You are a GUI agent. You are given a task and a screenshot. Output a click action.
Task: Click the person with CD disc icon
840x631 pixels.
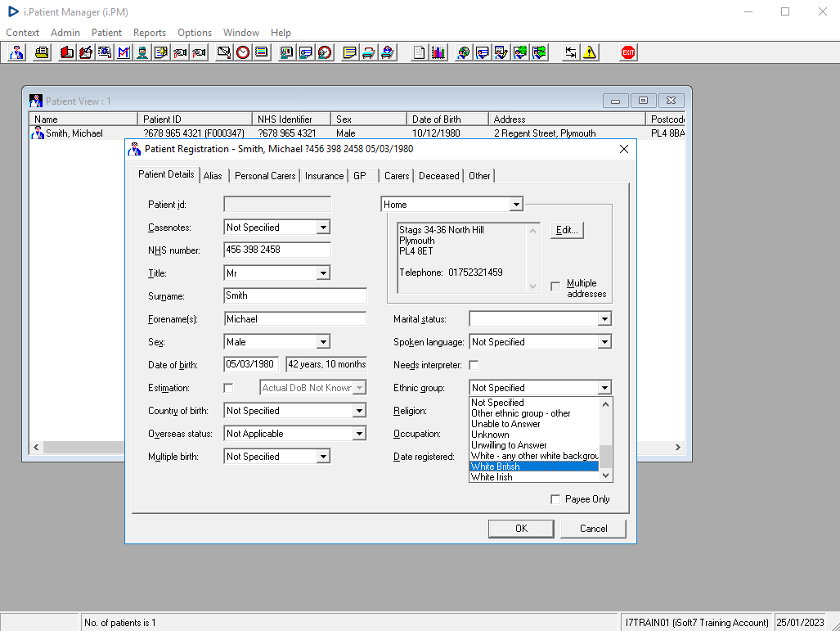pyautogui.click(x=464, y=52)
